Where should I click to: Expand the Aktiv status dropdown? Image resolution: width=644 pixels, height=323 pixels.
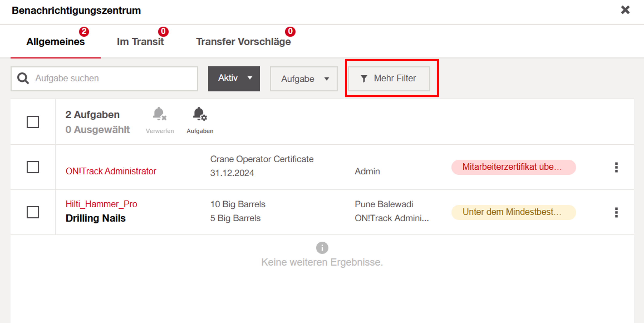[234, 79]
